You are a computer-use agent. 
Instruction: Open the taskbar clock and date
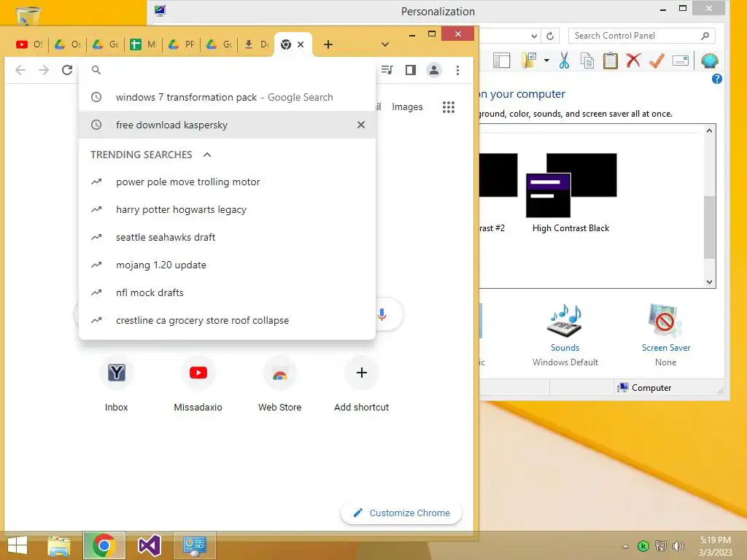[715, 546]
